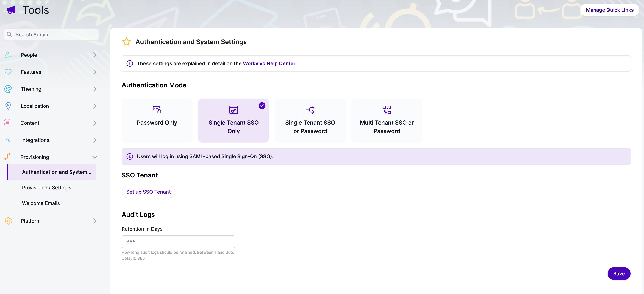Click the Tools megaphone logo icon

coord(11,10)
